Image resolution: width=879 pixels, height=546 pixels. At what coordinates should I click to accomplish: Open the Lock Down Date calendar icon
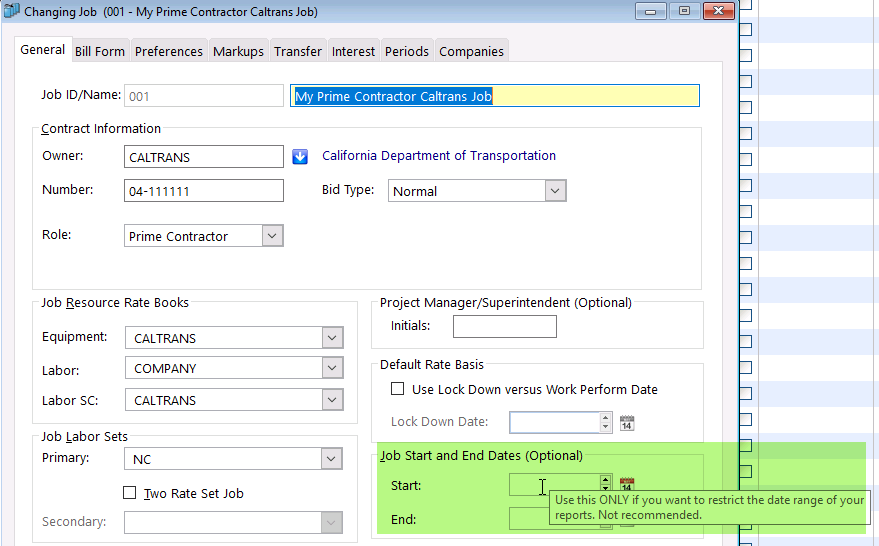[627, 423]
